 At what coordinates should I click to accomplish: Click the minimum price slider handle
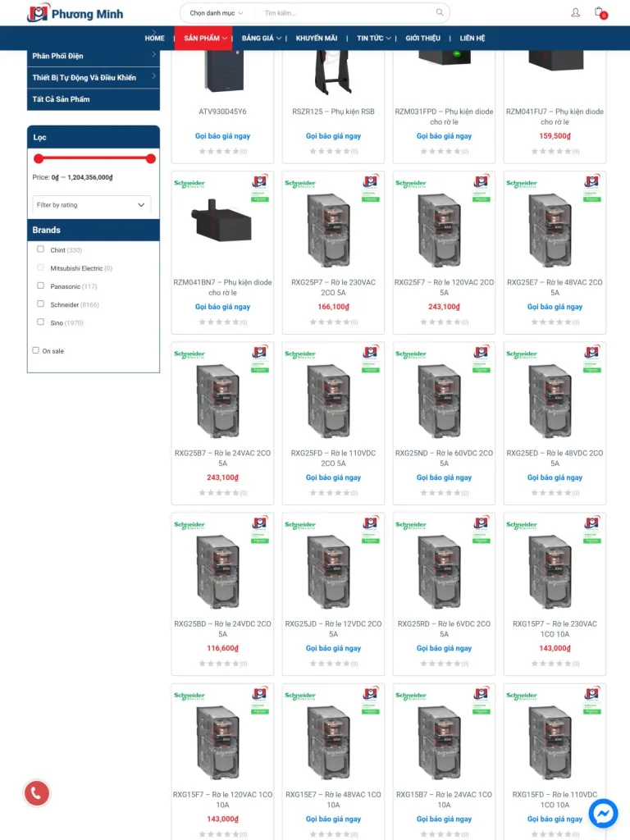(39, 158)
